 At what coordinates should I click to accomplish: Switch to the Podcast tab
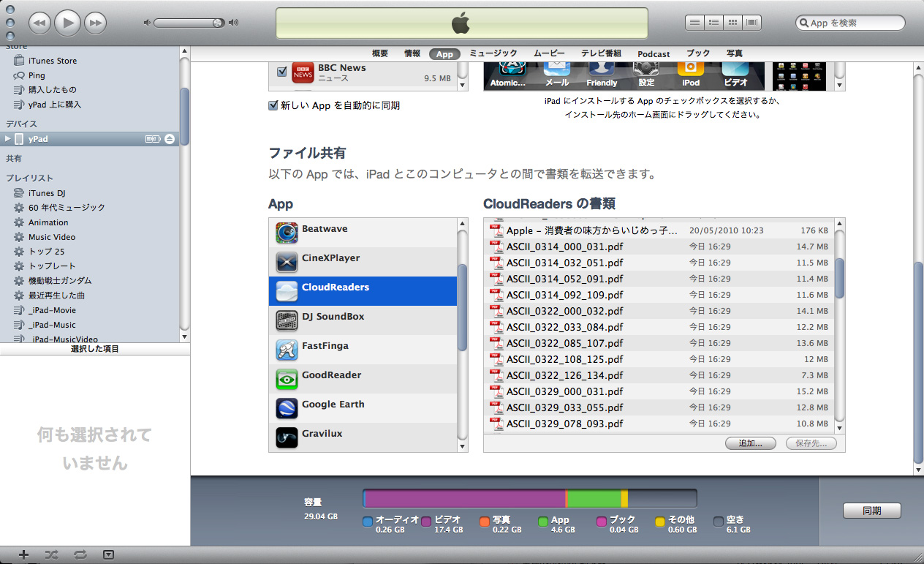tap(653, 53)
